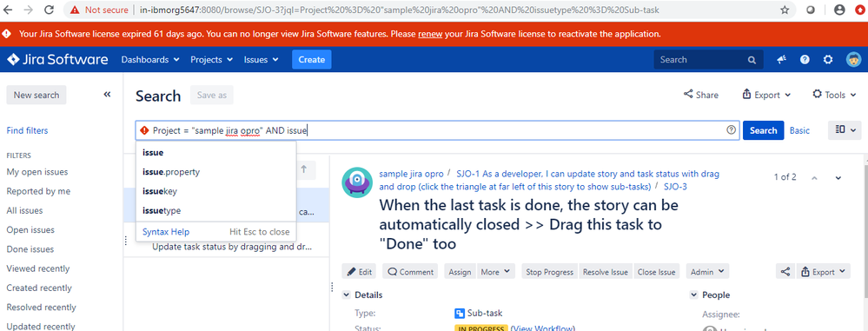868x331 pixels.
Task: Click the blue Search button
Action: pyautogui.click(x=763, y=130)
